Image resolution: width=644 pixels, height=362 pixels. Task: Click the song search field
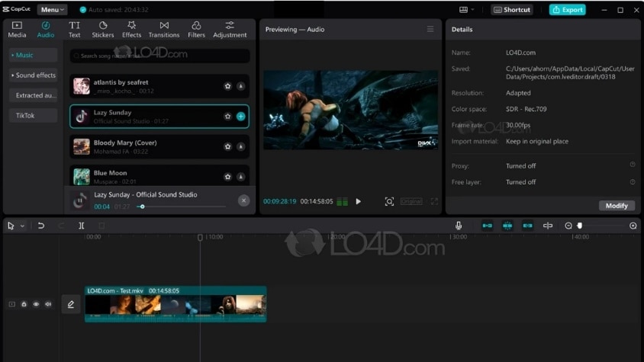[x=159, y=56]
